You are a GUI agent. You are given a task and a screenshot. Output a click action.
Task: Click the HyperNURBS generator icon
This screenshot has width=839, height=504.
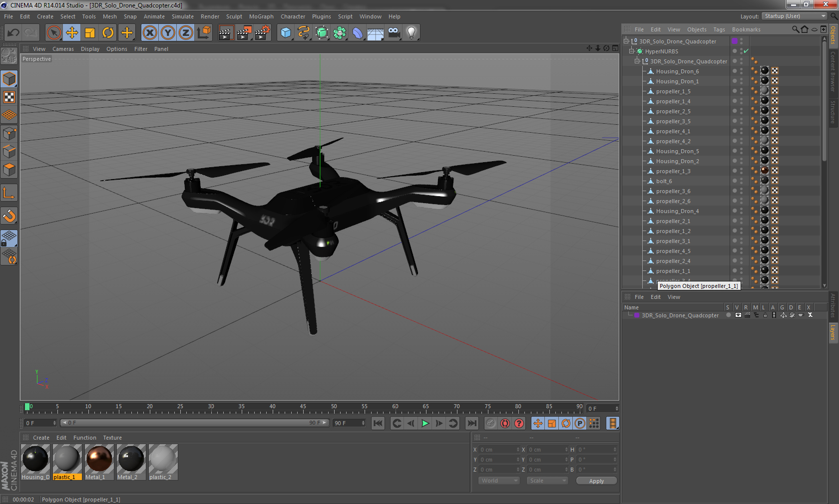pos(322,33)
